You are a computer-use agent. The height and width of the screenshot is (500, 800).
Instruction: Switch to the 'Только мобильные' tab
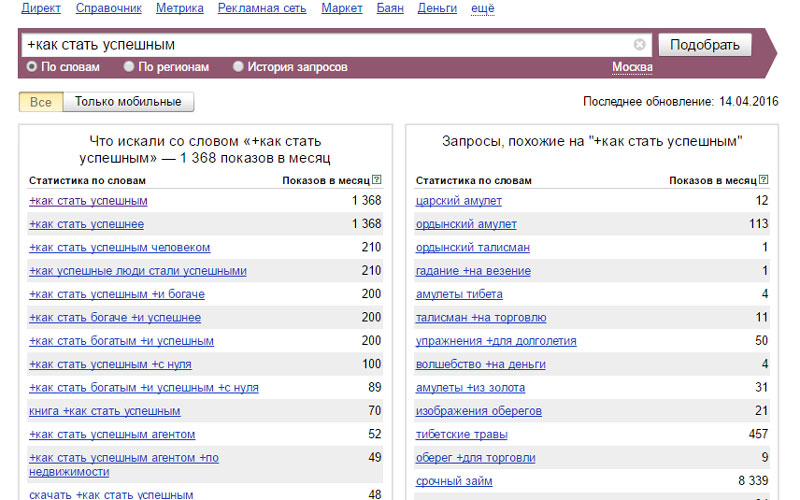click(x=128, y=102)
